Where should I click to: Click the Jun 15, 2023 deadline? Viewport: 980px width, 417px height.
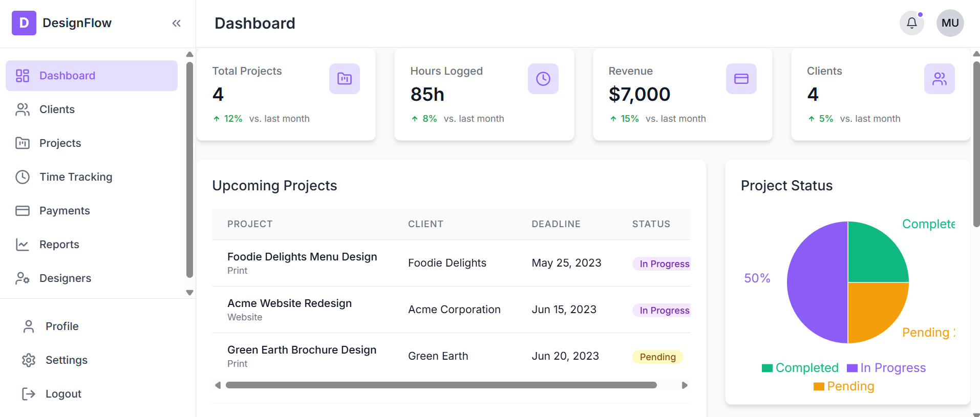coord(564,310)
